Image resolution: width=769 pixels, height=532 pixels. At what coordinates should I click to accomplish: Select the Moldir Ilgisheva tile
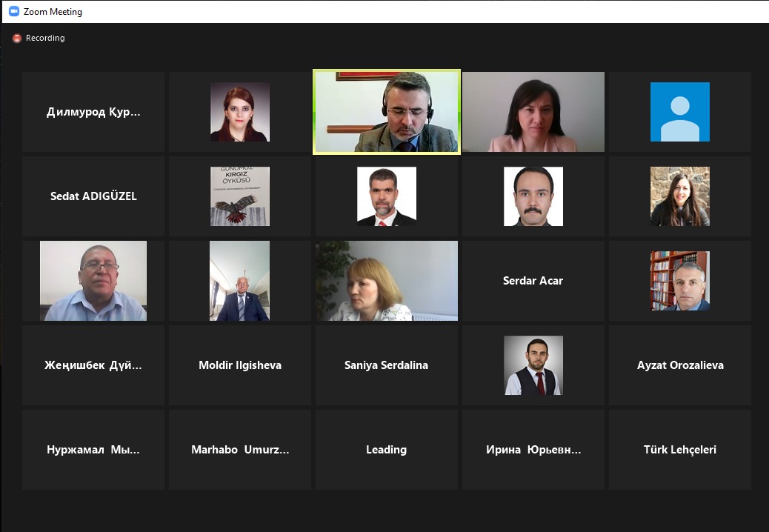pyautogui.click(x=240, y=365)
